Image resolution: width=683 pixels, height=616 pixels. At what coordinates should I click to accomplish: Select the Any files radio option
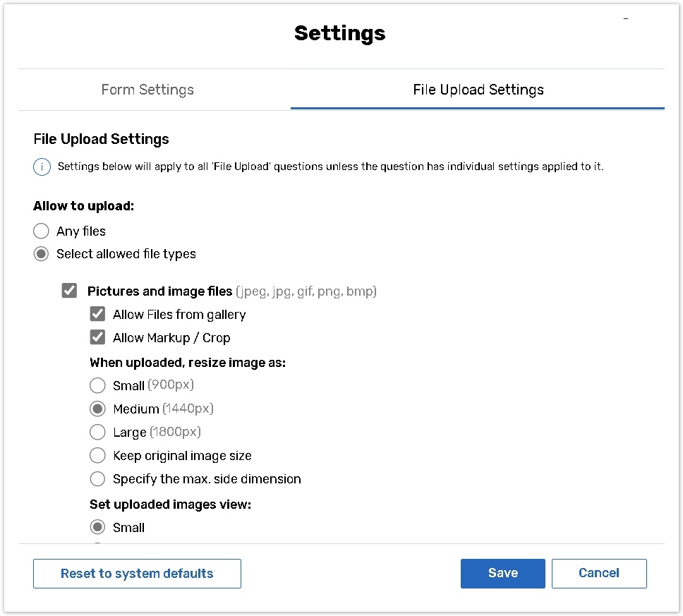coord(42,231)
